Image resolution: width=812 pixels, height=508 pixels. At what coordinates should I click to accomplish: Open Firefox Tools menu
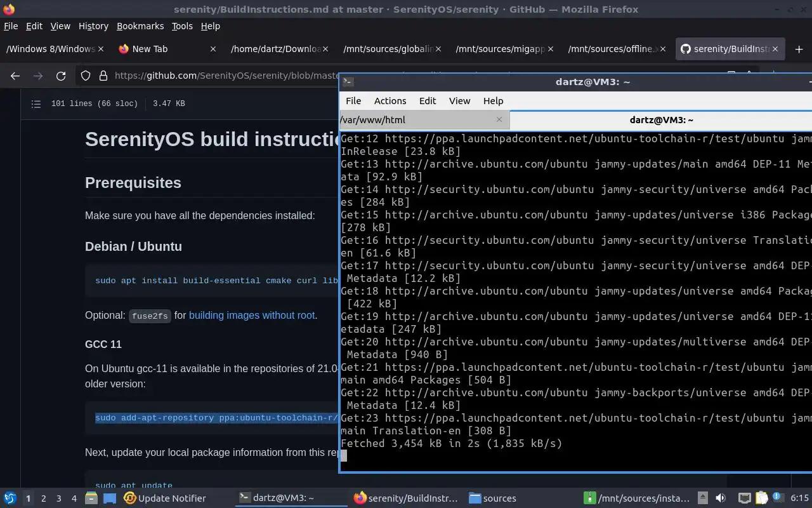(182, 26)
